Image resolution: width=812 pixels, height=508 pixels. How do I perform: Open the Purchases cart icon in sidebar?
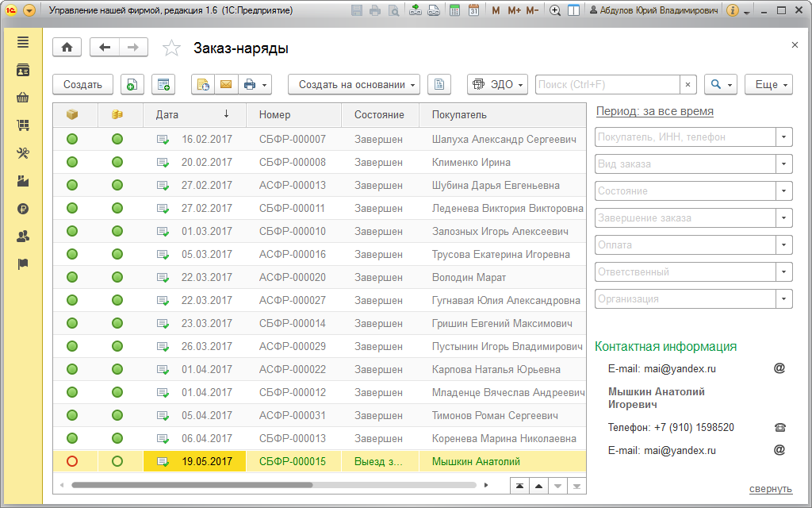pos(23,125)
